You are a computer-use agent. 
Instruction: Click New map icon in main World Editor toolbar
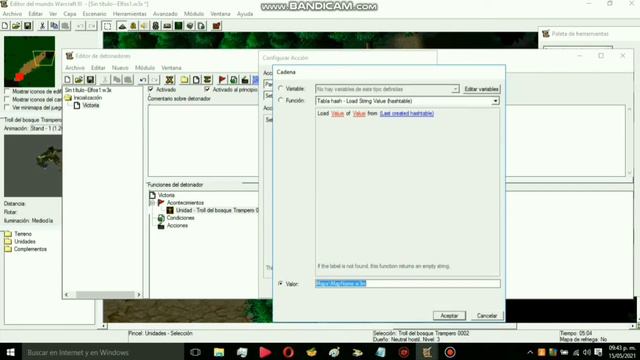5,26
